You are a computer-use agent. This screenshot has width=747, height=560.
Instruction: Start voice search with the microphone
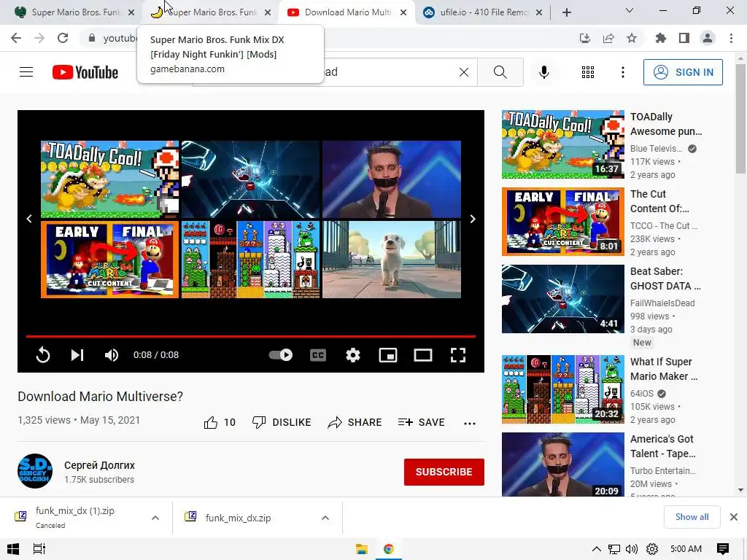tap(544, 72)
